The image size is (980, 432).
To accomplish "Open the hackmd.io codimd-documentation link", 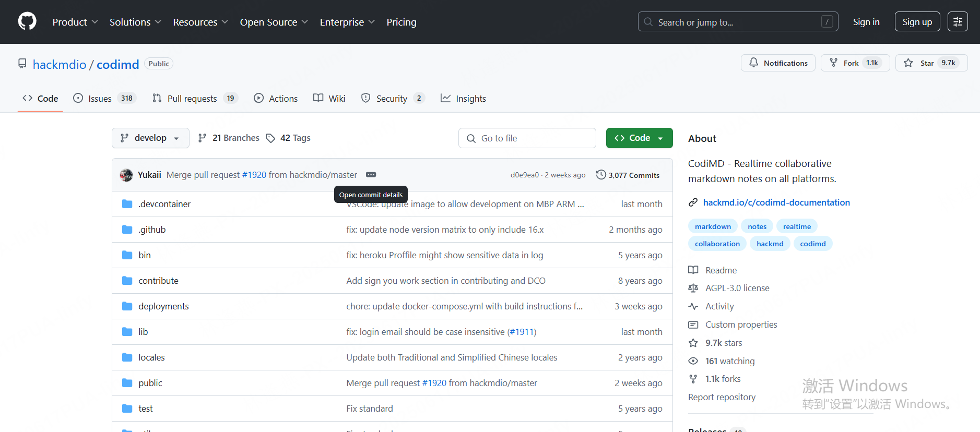I will pyautogui.click(x=776, y=202).
